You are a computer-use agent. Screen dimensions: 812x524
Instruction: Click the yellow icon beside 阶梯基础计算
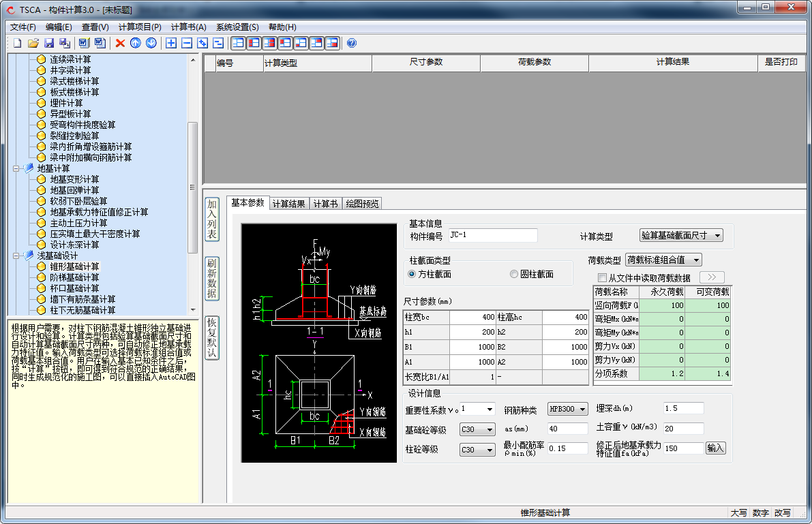coord(42,277)
